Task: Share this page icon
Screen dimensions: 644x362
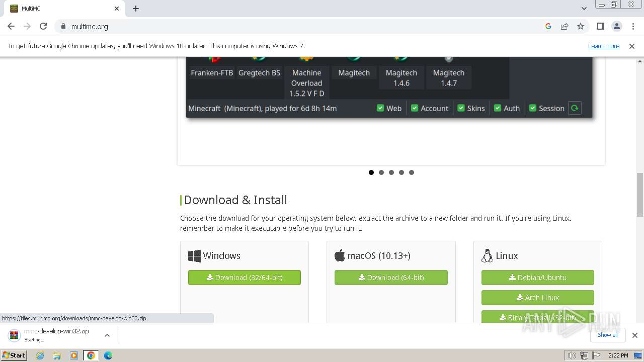Action: 565,26
